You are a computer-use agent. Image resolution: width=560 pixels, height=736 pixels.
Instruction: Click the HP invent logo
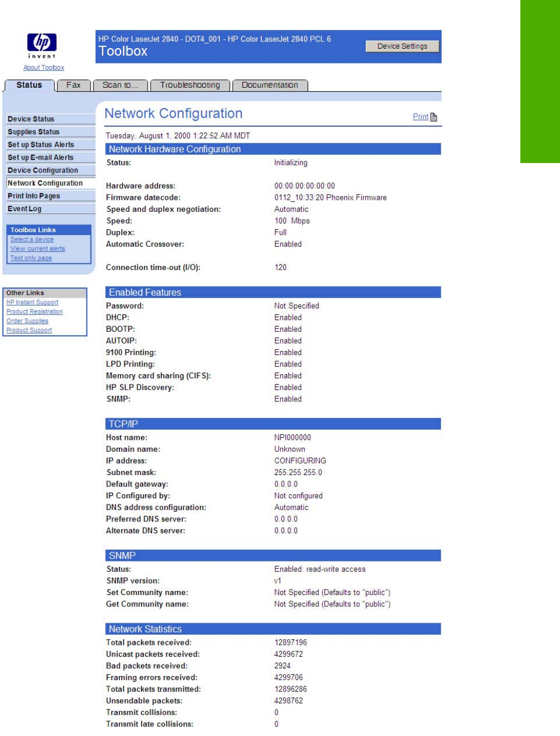43,46
